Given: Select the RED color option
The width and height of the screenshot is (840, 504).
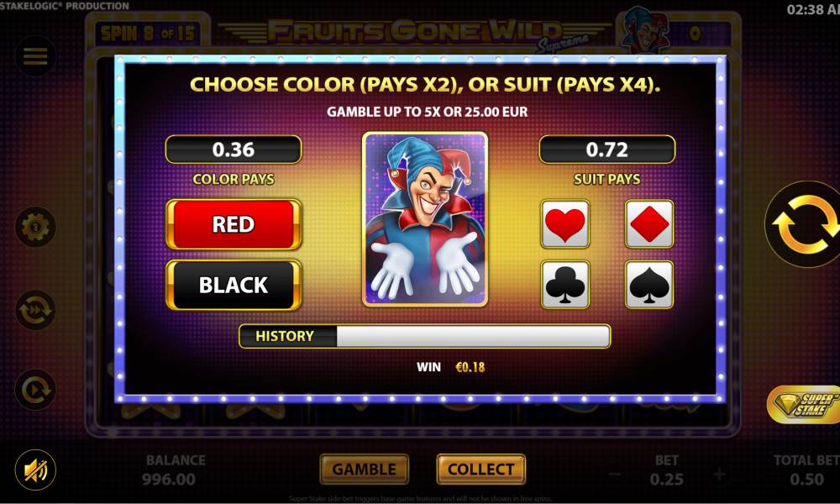Looking at the screenshot, I should [234, 224].
